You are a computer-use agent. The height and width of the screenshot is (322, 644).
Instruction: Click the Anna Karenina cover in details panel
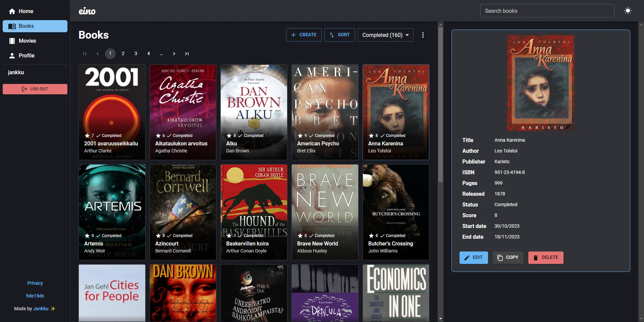541,83
